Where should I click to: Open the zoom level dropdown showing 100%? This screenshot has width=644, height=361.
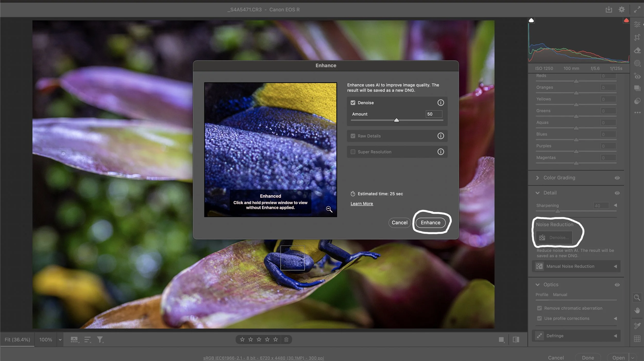60,339
